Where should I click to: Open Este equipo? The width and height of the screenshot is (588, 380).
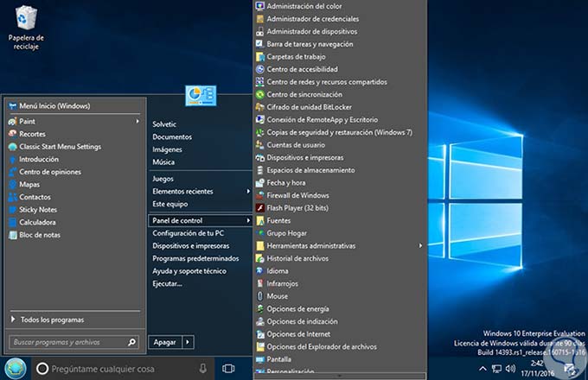[x=170, y=204]
